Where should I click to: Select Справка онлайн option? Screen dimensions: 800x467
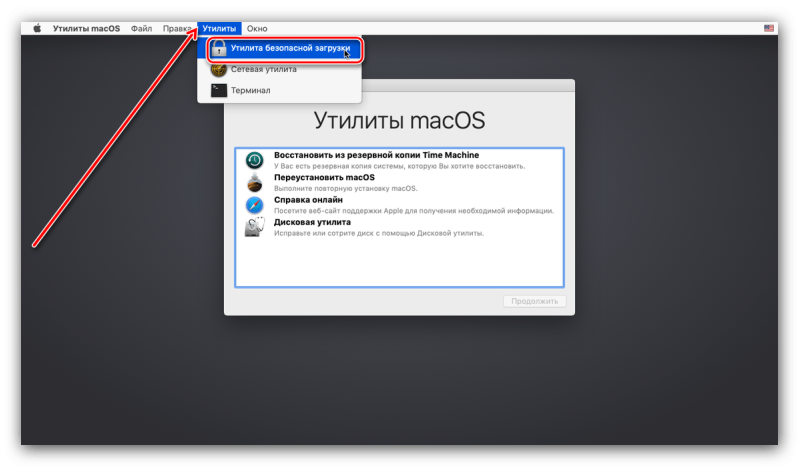coord(399,205)
